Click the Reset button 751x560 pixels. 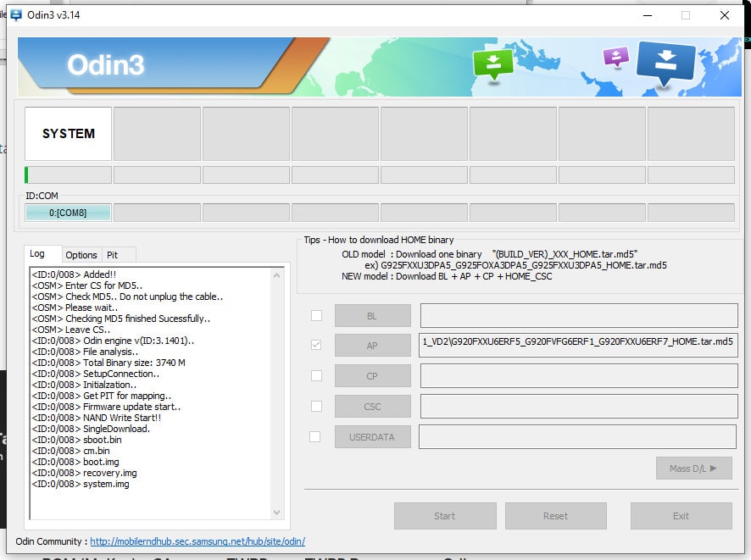tap(555, 516)
